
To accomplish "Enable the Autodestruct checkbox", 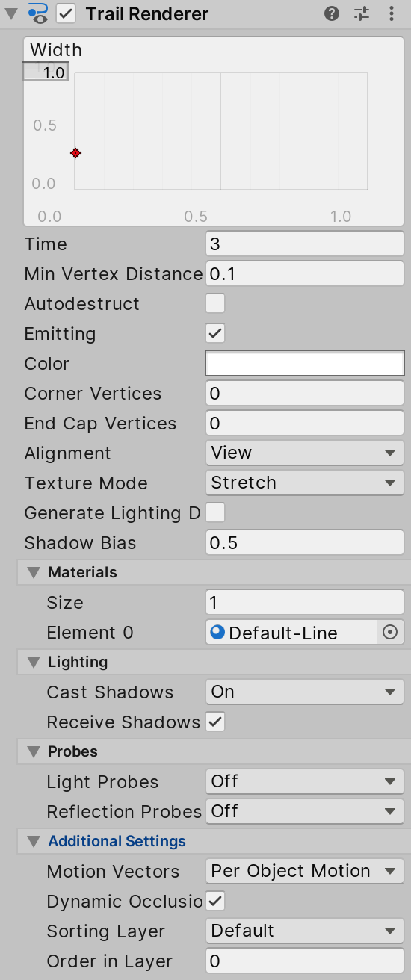I will [x=215, y=303].
